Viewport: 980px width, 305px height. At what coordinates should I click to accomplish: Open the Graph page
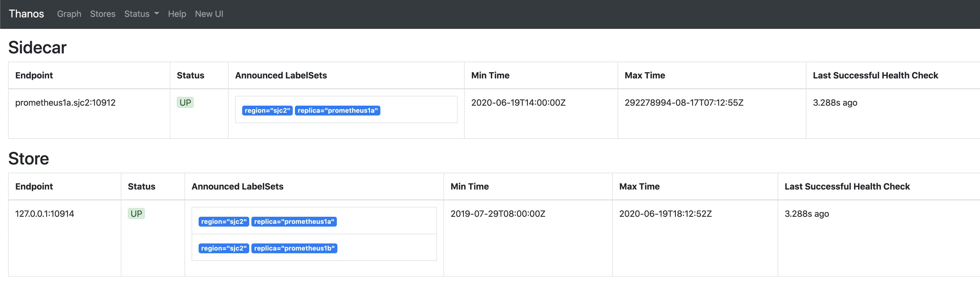[69, 14]
